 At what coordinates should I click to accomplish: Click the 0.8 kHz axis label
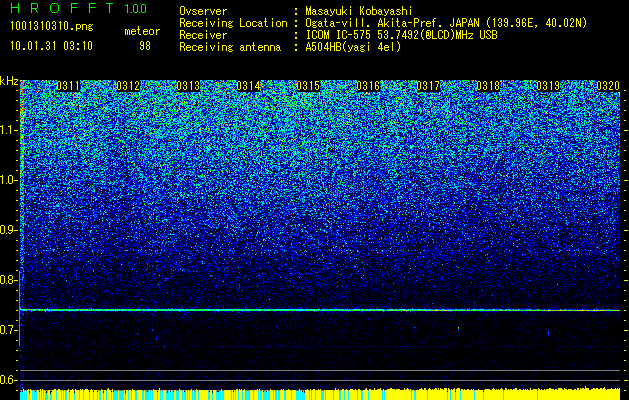tap(8, 280)
